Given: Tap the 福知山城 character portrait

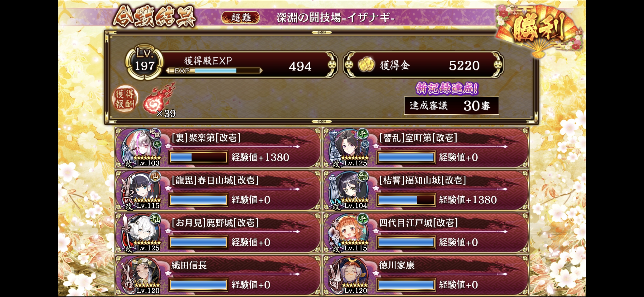Looking at the screenshot, I should (349, 190).
